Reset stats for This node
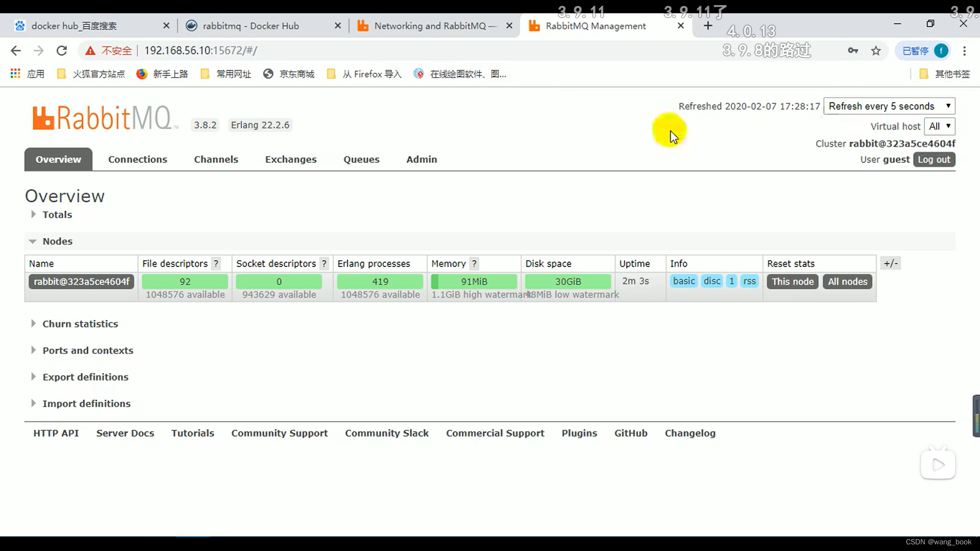Screen dimensions: 980x551 (793, 282)
